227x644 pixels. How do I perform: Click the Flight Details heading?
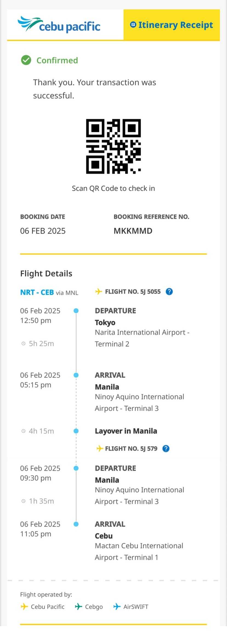point(46,273)
